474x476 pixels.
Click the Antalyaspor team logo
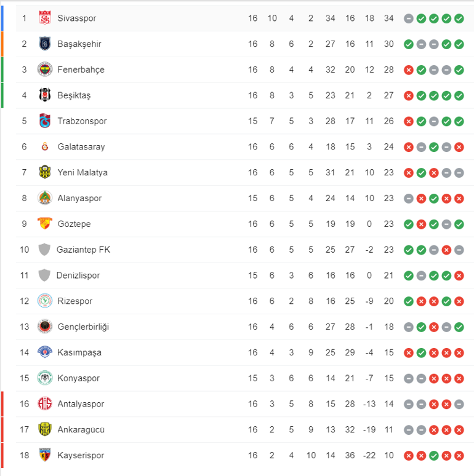point(45,404)
